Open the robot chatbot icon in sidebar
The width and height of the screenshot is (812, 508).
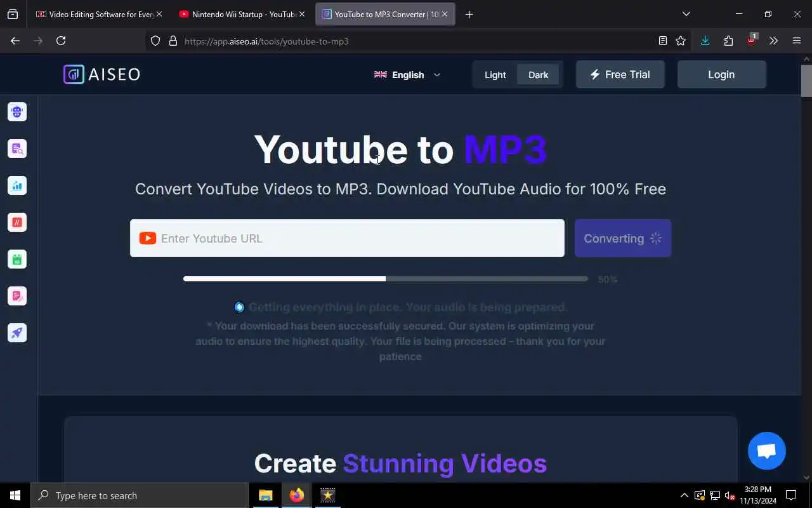pyautogui.click(x=17, y=112)
